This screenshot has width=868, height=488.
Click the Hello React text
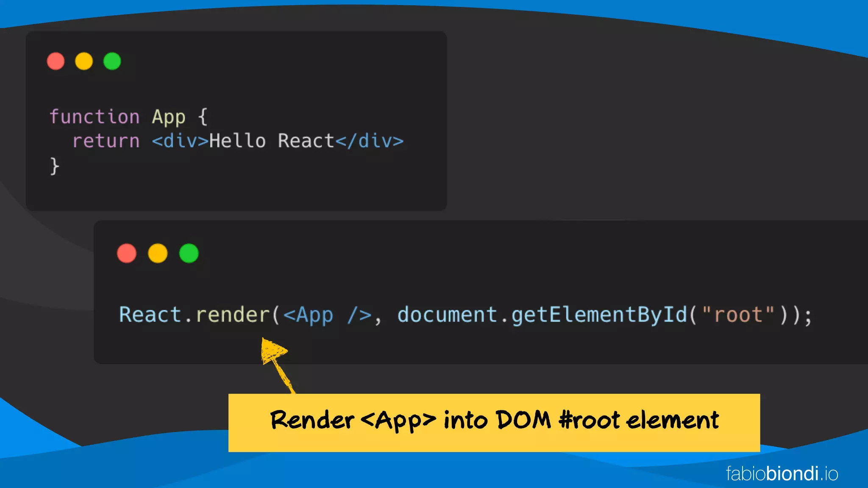click(x=272, y=141)
